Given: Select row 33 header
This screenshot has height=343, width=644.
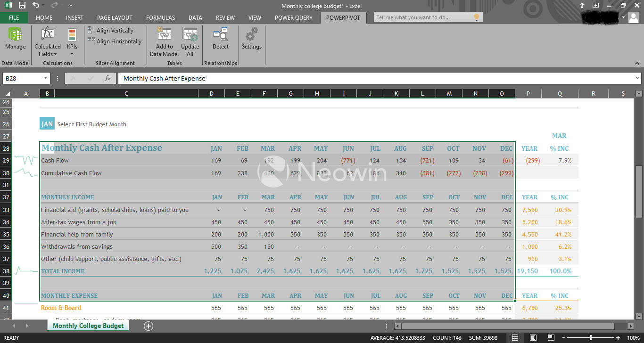Looking at the screenshot, I should pos(6,210).
